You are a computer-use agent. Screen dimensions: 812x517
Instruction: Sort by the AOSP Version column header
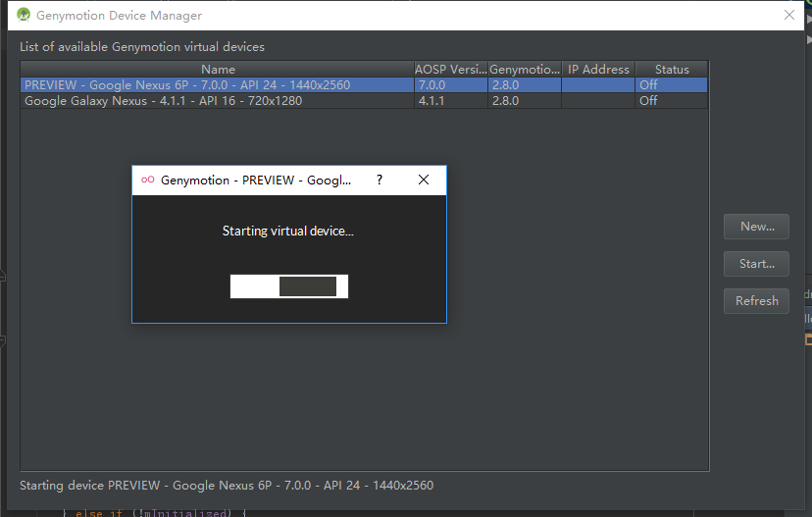(450, 70)
